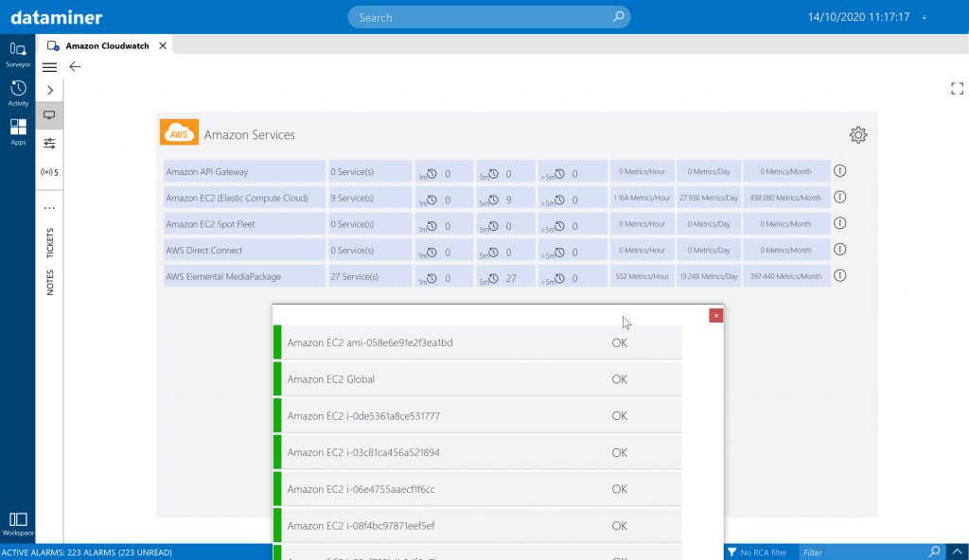Click the search magnifier icon in header
This screenshot has height=560, width=969.
coord(618,17)
